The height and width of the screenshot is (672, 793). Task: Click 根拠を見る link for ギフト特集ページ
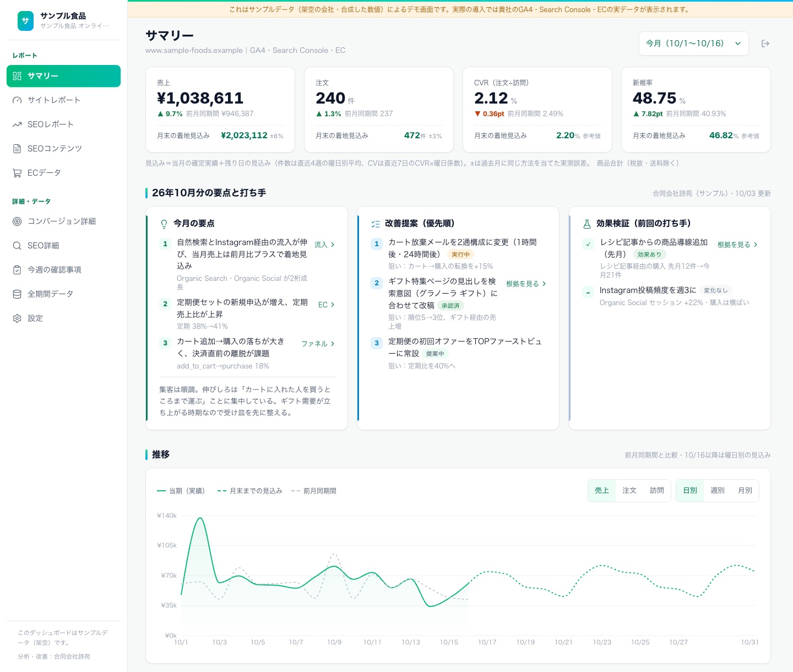[x=526, y=284]
